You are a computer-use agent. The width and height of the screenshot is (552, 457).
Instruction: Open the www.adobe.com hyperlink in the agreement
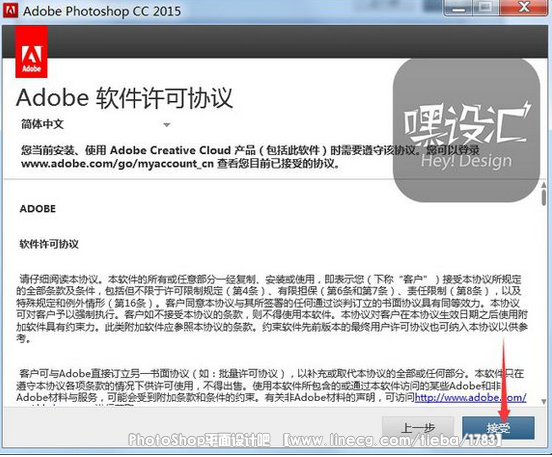[x=470, y=397]
